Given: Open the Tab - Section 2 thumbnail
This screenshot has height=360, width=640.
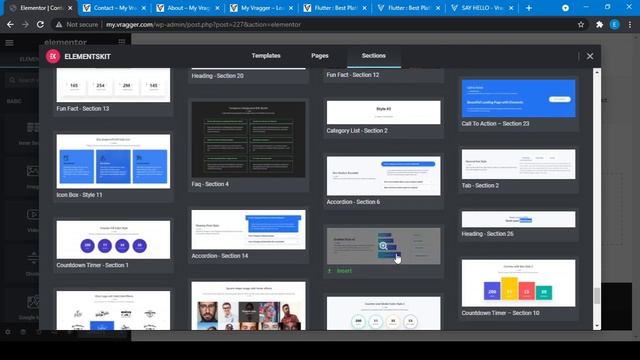Looking at the screenshot, I should pyautogui.click(x=518, y=164).
